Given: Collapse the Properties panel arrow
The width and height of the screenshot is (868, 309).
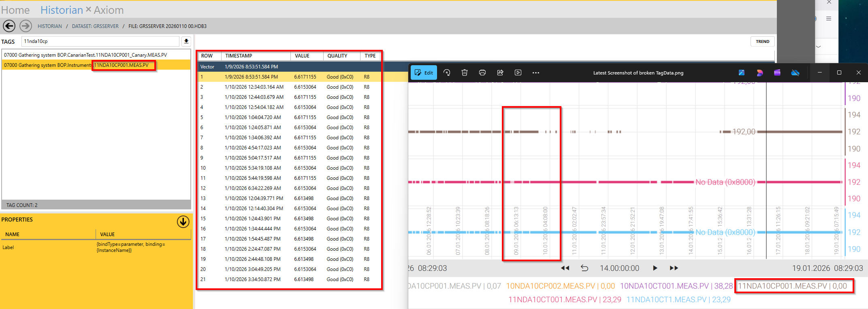Looking at the screenshot, I should pyautogui.click(x=183, y=222).
